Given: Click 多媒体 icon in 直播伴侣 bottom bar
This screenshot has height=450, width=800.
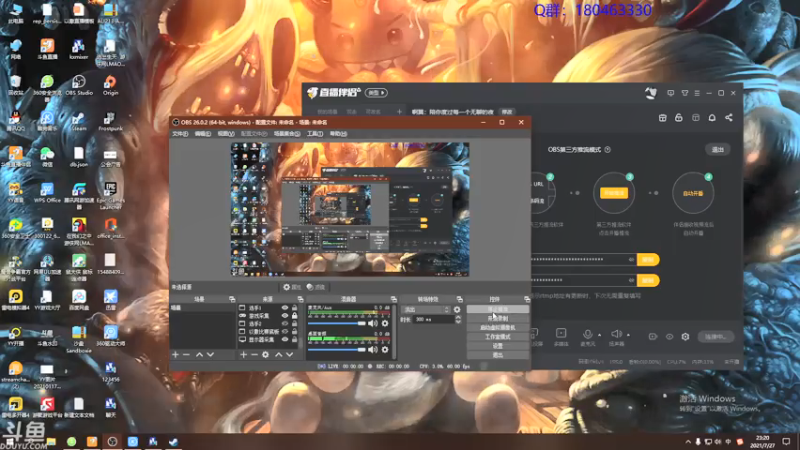Looking at the screenshot, I should (x=561, y=336).
